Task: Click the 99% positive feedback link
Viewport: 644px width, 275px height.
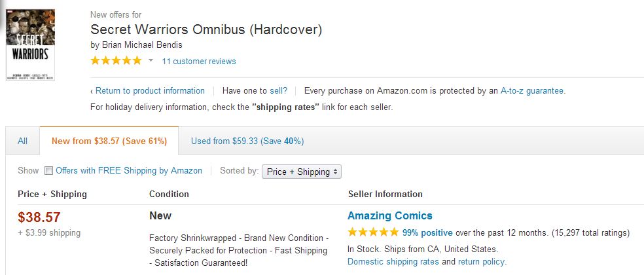Action: tap(427, 232)
